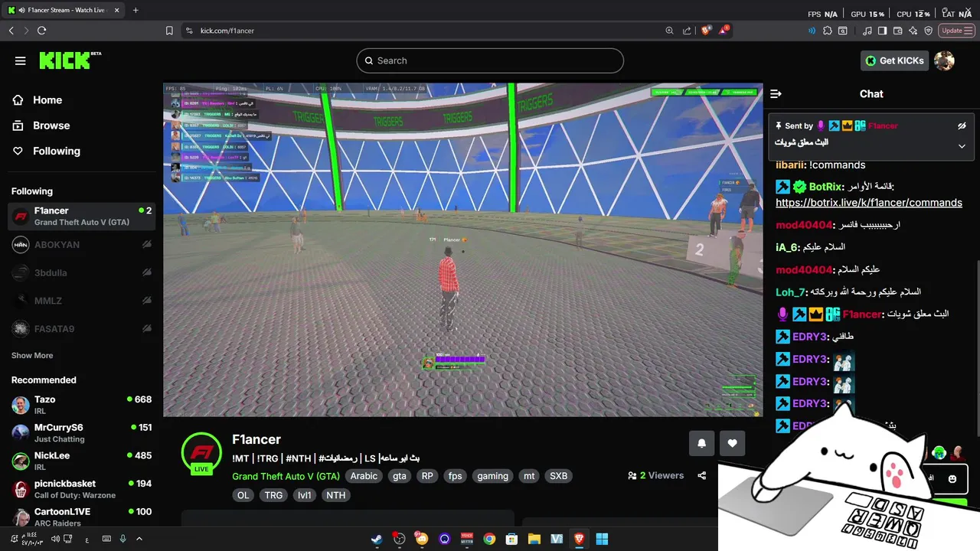Select F1ancer in Following list
Image resolution: width=980 pixels, height=551 pixels.
[82, 217]
